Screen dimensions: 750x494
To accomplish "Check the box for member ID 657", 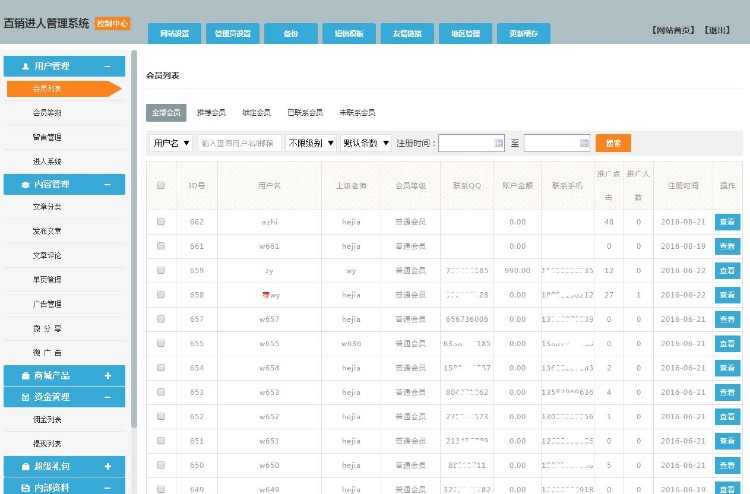I will tap(161, 319).
